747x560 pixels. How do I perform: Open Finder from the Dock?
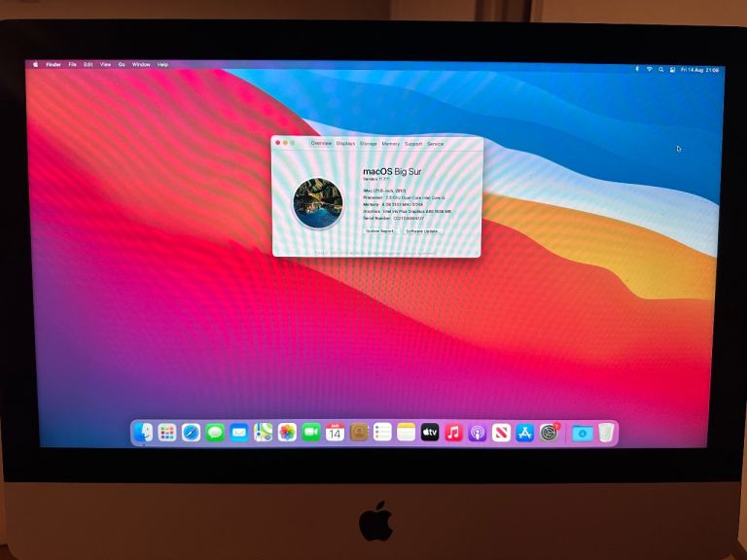click(x=143, y=433)
